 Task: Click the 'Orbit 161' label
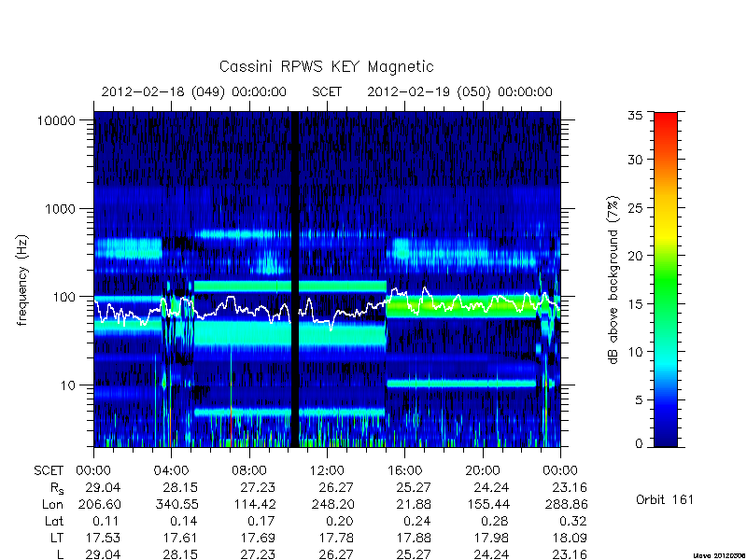coord(665,500)
